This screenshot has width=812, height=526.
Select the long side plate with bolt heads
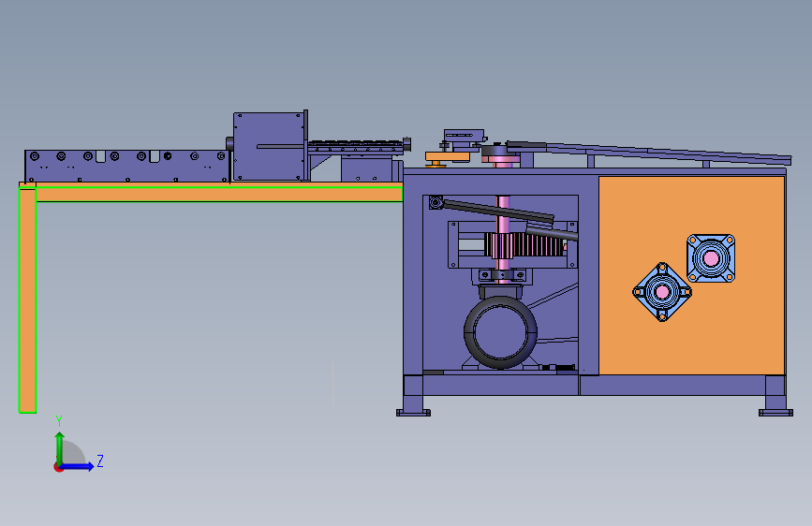(x=126, y=167)
